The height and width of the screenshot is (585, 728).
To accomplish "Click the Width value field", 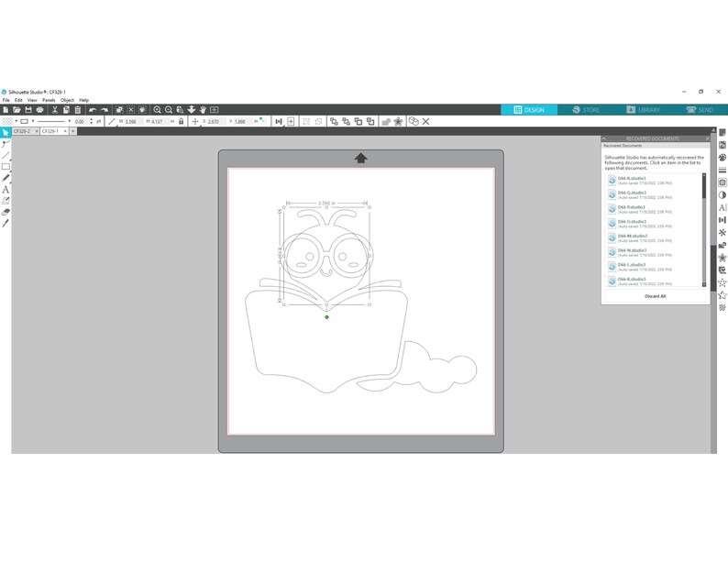I will pyautogui.click(x=134, y=121).
